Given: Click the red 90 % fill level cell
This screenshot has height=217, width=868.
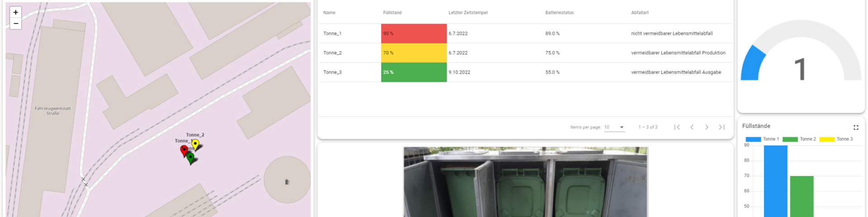Looking at the screenshot, I should pos(414,33).
